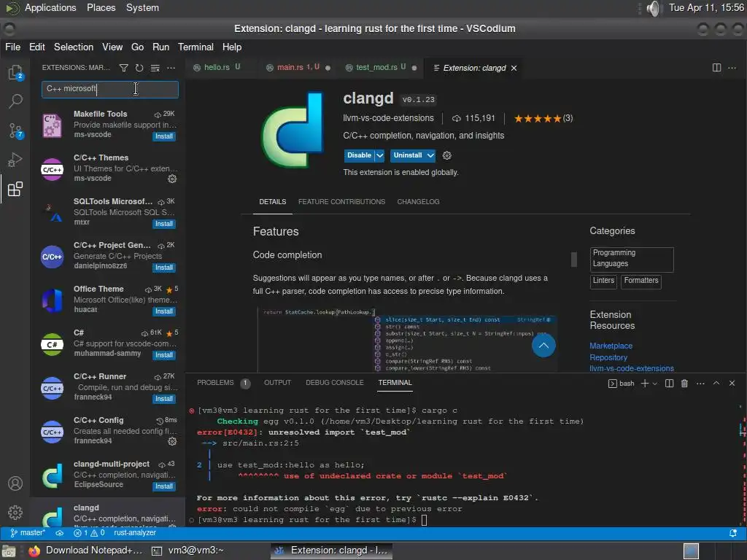Open the Extensions view icon
747x560 pixels.
(x=15, y=189)
